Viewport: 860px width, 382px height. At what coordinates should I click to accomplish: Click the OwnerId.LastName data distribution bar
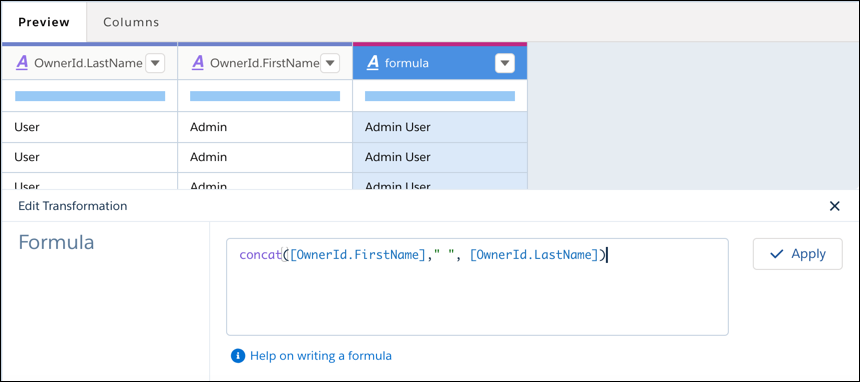(90, 96)
